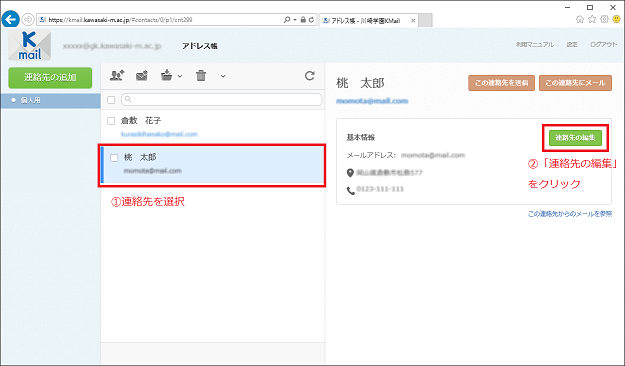Click the メールアドレス value in 基本情報
Screen dimensions: 625x366
433,155
